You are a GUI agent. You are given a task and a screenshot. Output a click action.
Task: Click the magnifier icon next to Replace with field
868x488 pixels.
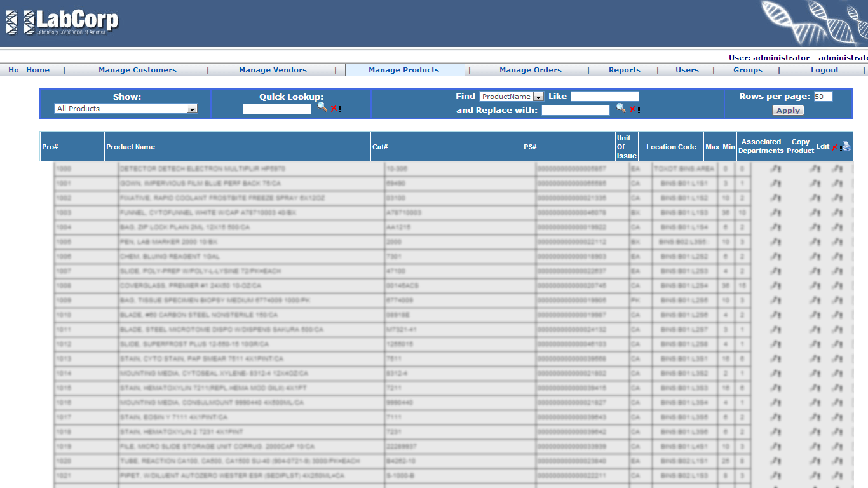tap(621, 109)
